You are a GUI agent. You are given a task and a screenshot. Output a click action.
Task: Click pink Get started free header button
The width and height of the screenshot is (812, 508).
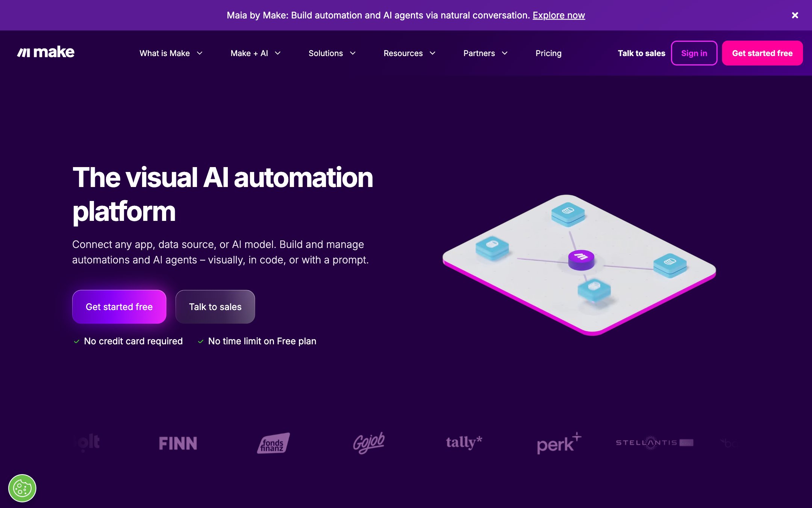point(762,53)
